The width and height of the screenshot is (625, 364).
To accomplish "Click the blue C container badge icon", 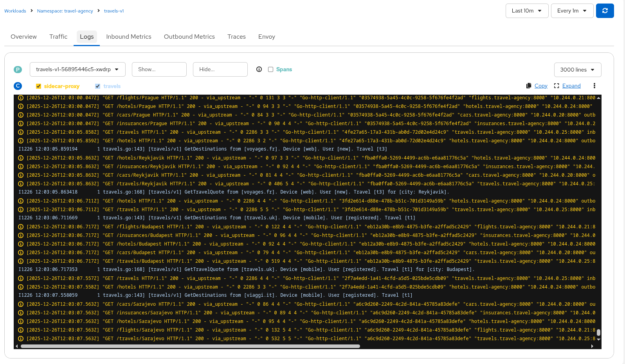I will coord(18,86).
